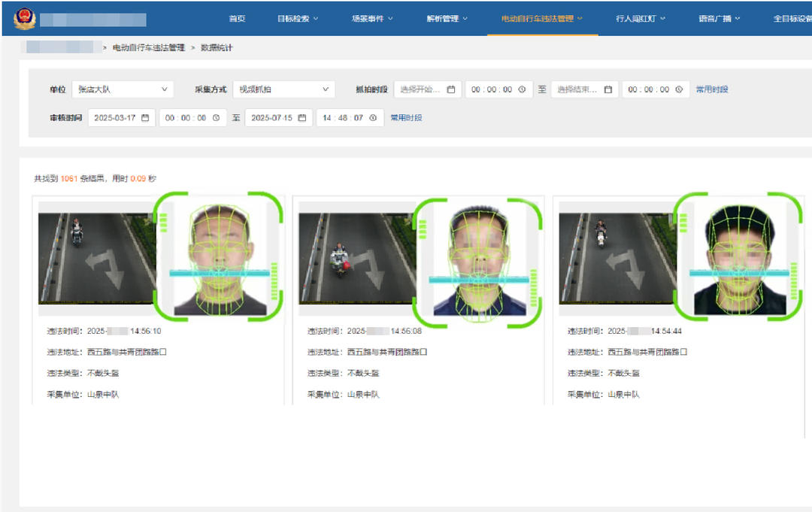This screenshot has height=512, width=812.
Task: Click 常用时段 link in 审核时间 row
Action: tap(406, 118)
